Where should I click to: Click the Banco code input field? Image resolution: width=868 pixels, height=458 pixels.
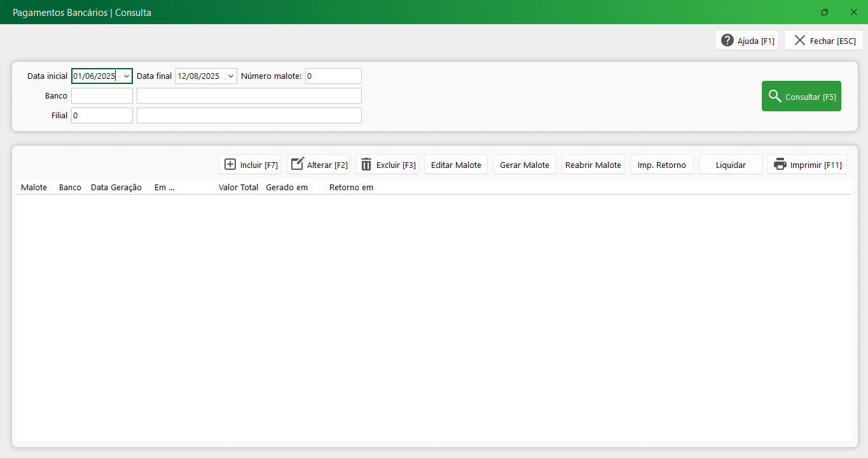click(102, 96)
